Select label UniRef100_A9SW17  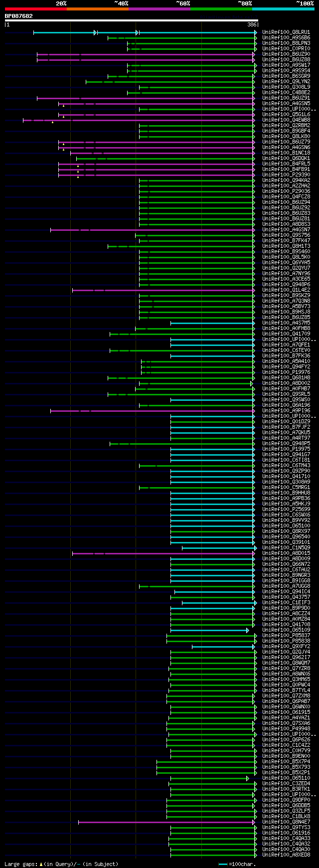click(286, 65)
